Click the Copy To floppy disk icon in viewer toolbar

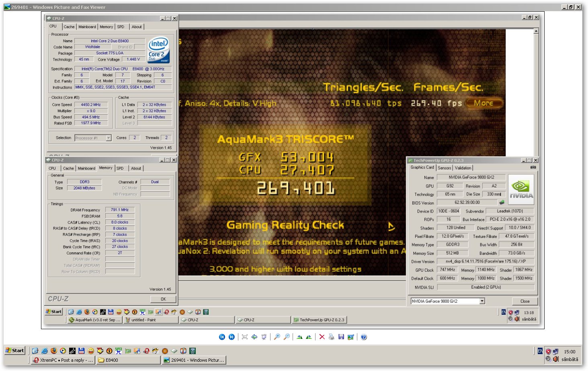point(341,337)
